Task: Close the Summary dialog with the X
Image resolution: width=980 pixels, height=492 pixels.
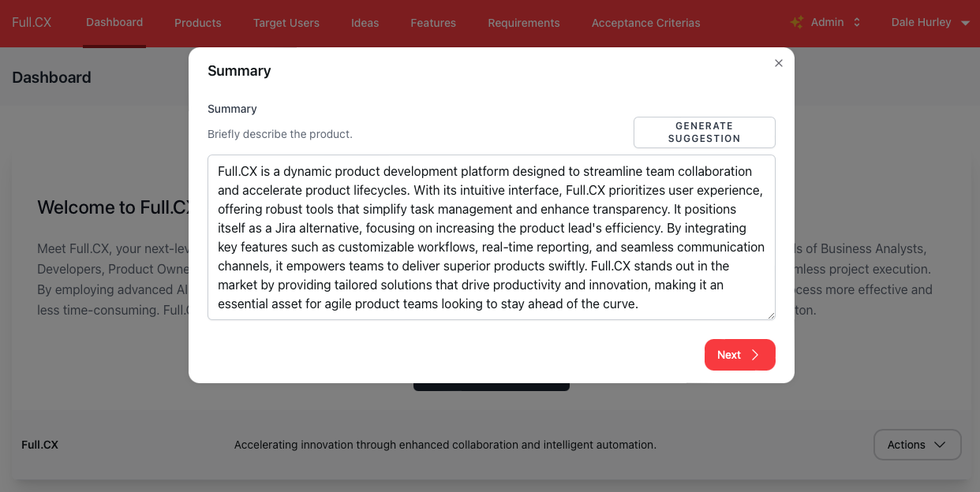Action: point(779,63)
